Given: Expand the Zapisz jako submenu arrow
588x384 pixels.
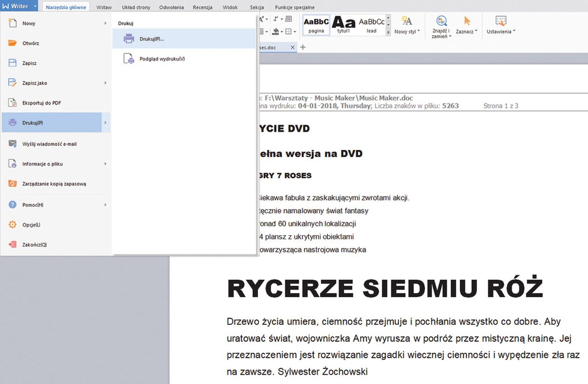Looking at the screenshot, I should (x=105, y=83).
